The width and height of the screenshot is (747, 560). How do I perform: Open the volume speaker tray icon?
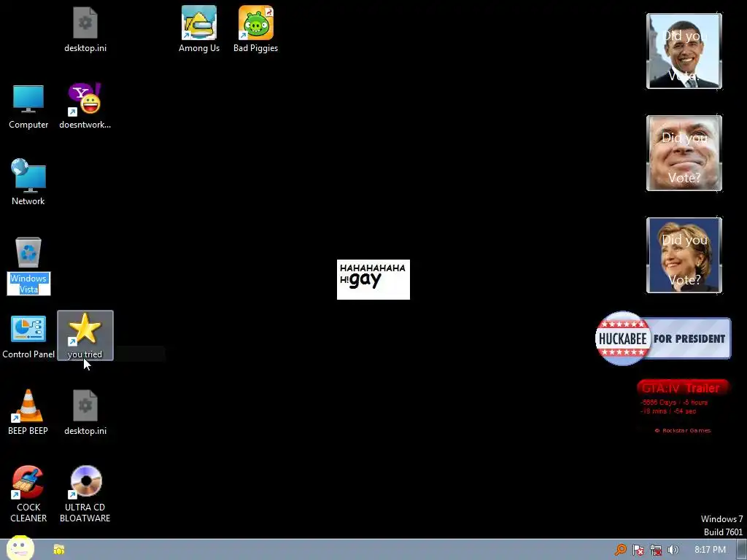pyautogui.click(x=673, y=550)
